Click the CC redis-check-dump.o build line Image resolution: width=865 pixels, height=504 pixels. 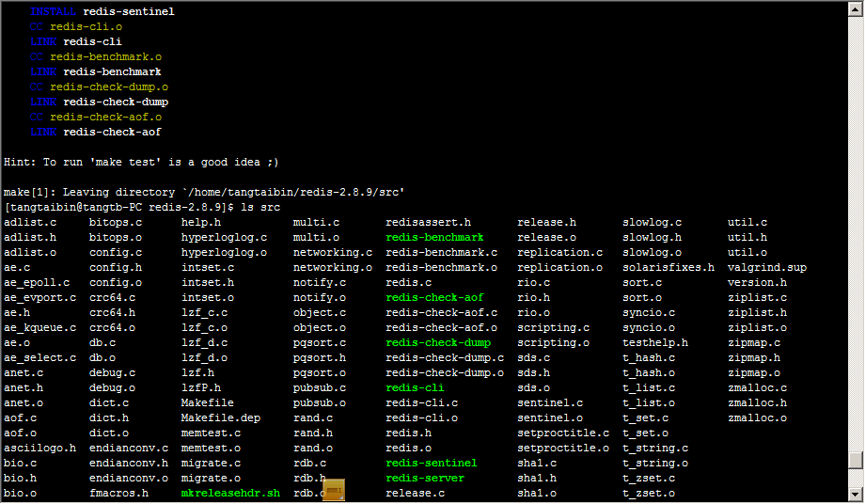click(99, 87)
